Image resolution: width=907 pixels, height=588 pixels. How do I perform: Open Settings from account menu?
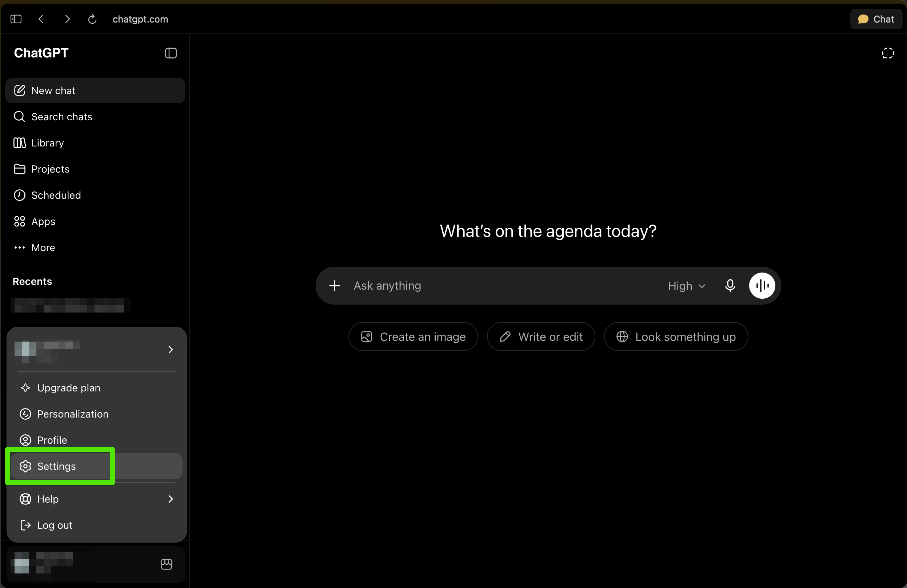point(96,466)
